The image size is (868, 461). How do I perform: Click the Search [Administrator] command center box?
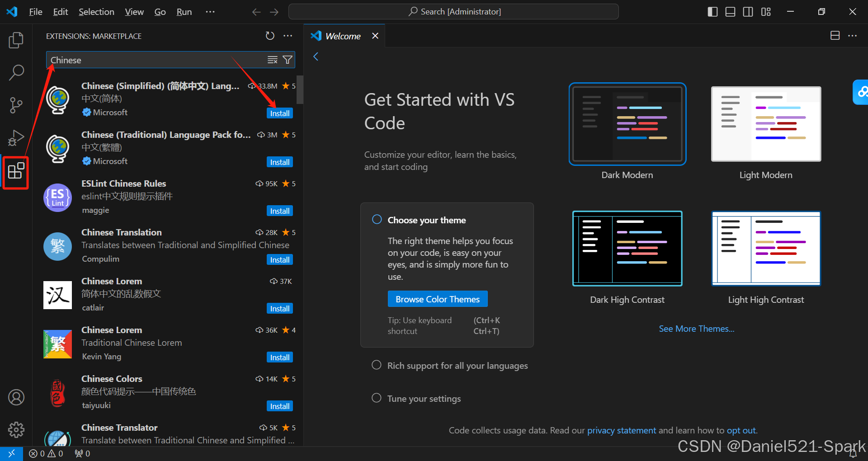tap(453, 12)
